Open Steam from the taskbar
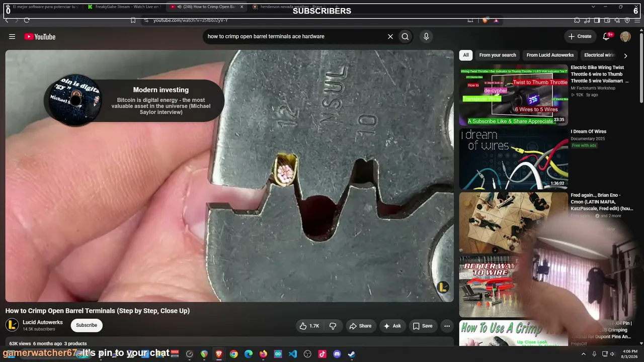Image resolution: width=644 pixels, height=362 pixels. [x=352, y=354]
